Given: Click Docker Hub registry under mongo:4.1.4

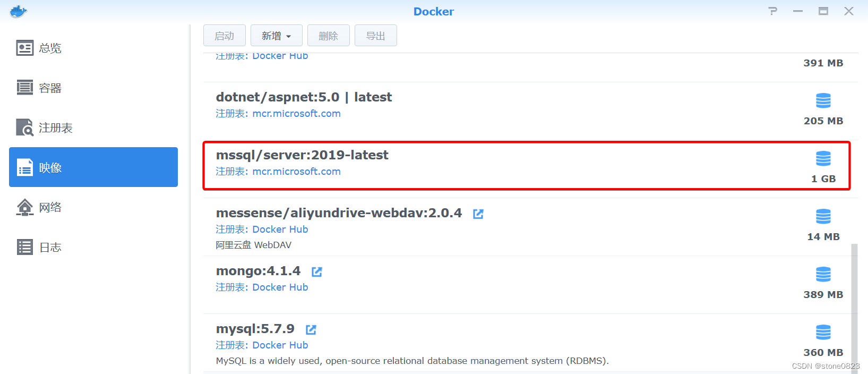Looking at the screenshot, I should tap(280, 287).
